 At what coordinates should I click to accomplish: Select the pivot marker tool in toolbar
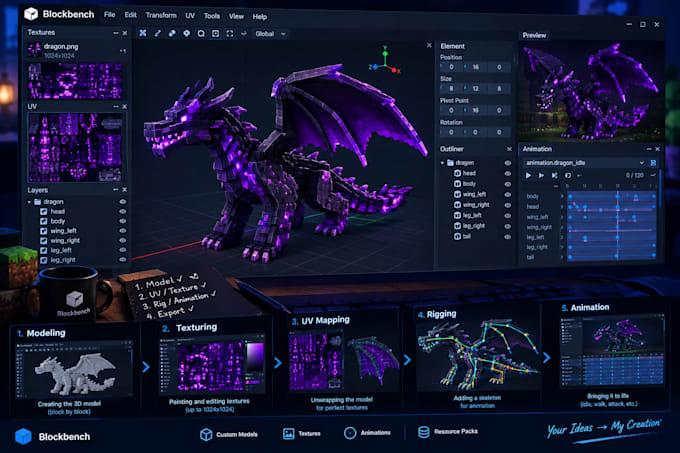pyautogui.click(x=186, y=33)
